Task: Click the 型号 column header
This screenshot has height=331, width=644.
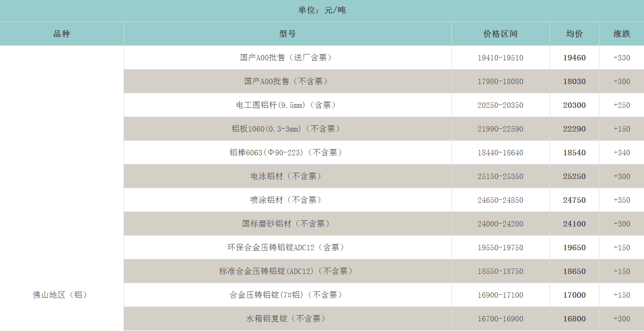Action: coord(287,34)
